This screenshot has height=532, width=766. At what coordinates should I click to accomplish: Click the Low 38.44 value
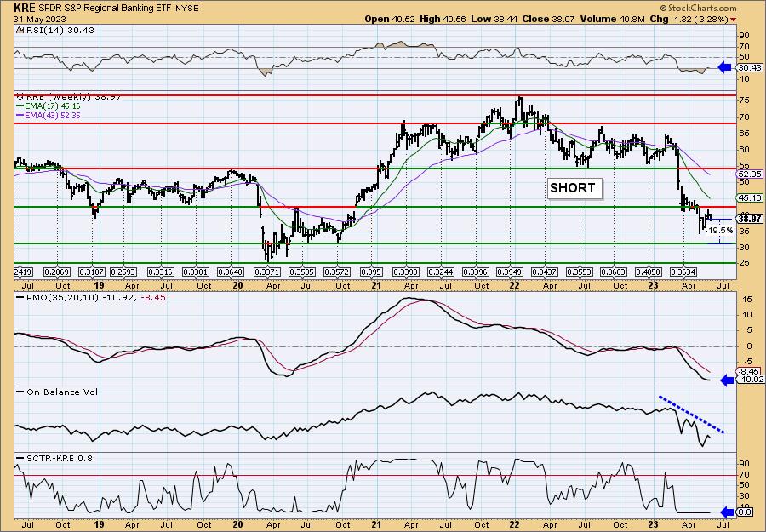click(494, 19)
